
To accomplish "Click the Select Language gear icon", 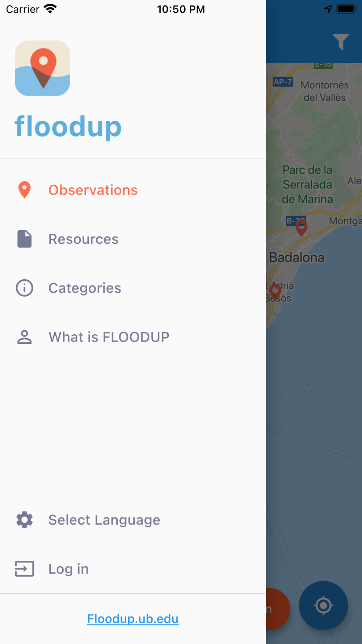I will [x=24, y=520].
